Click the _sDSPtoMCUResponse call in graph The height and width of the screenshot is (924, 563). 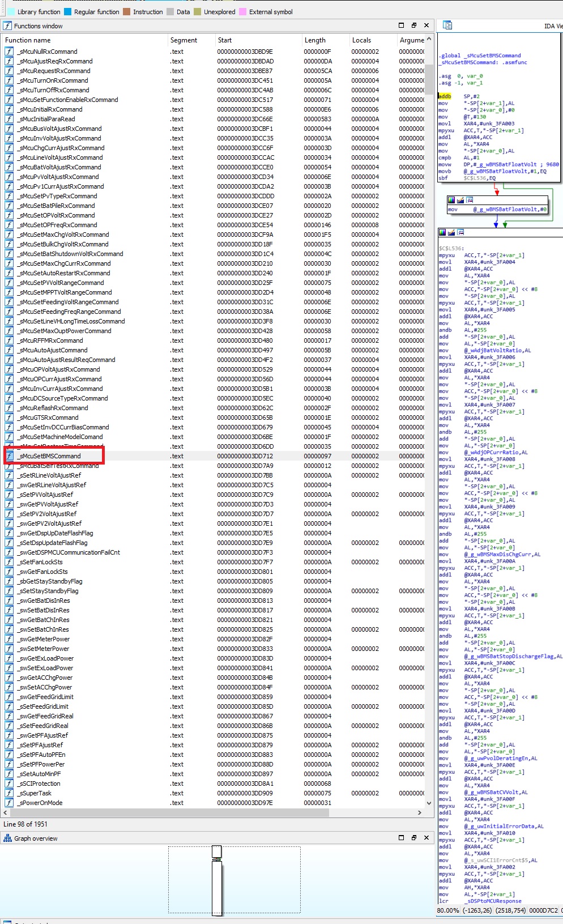pos(493,901)
